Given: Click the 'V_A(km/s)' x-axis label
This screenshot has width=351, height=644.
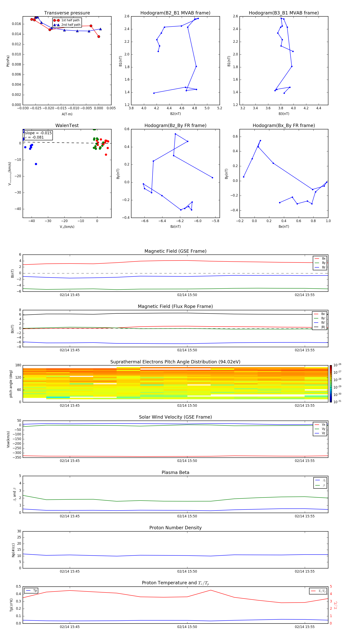Looking at the screenshot, I should (67, 227).
